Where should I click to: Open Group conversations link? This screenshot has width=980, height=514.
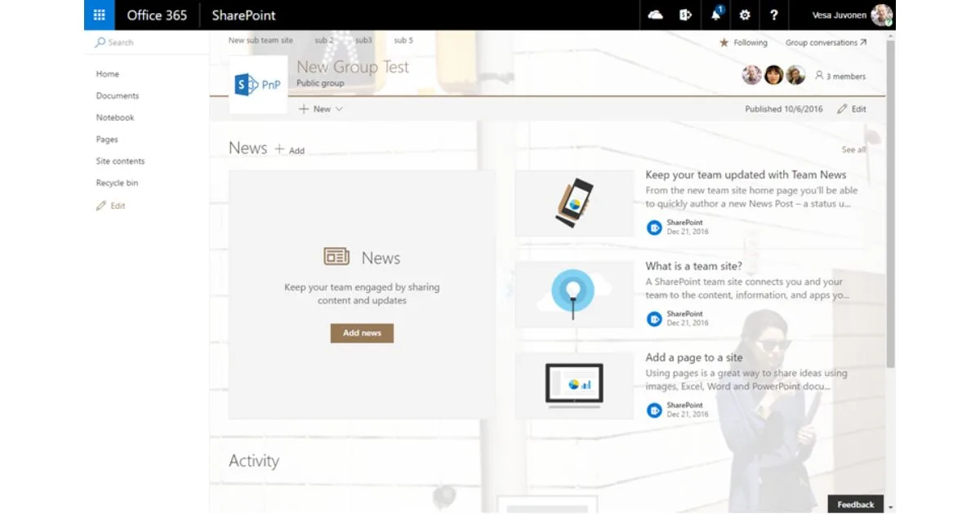[x=826, y=42]
